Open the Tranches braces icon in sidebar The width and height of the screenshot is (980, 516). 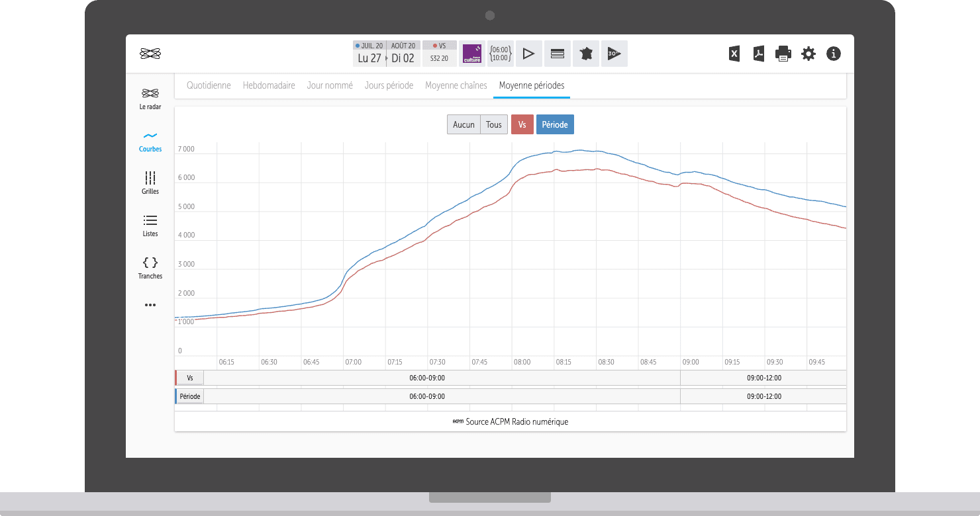(150, 268)
